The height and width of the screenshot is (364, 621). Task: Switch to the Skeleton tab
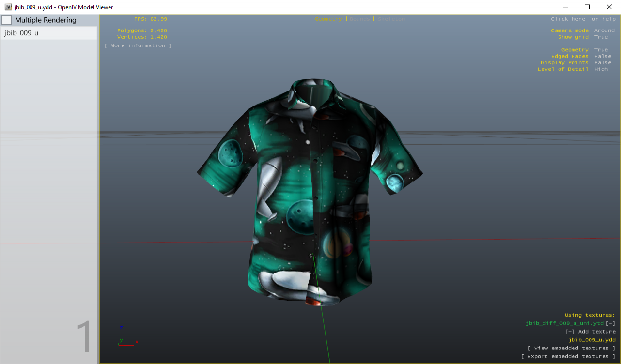(391, 19)
